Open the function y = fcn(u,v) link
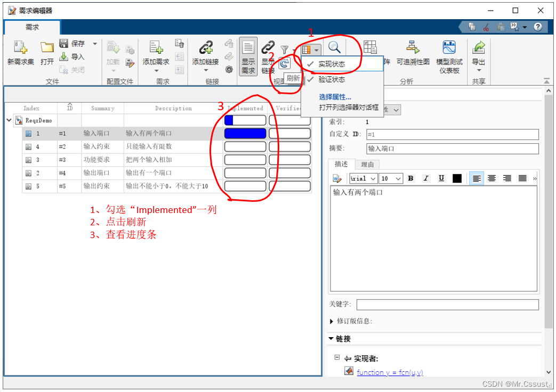Screen dimensions: 556x392 390,372
